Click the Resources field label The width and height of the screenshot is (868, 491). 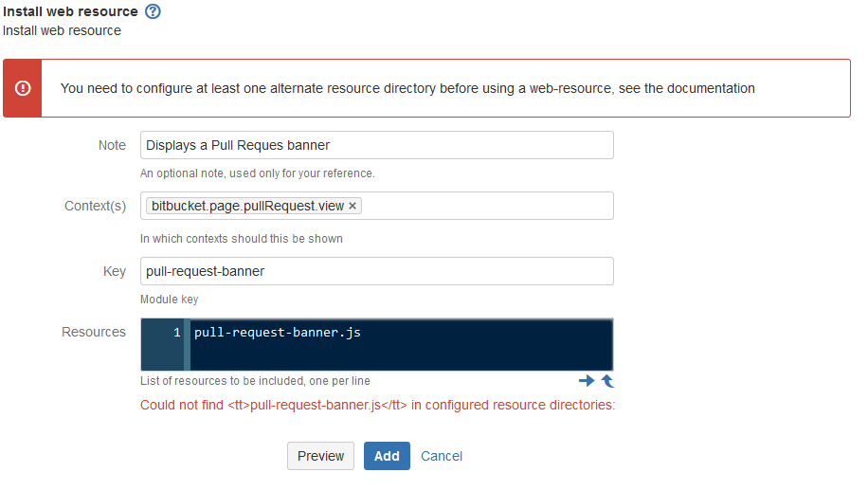tap(94, 332)
